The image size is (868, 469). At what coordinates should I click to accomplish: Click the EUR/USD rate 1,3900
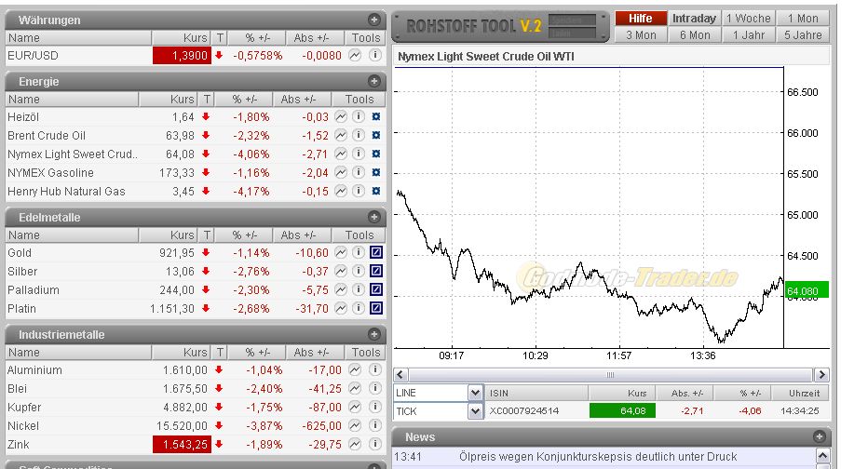click(x=182, y=55)
